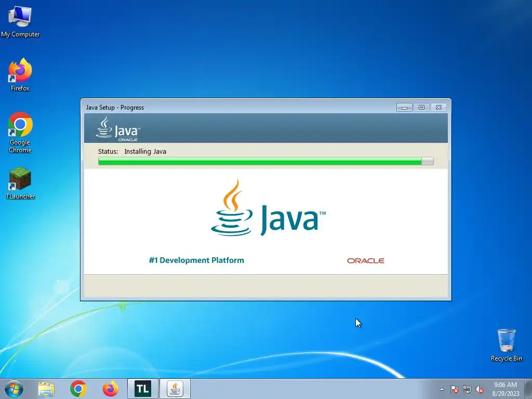The width and height of the screenshot is (532, 399).
Task: Open Action Center flag tray icon
Action: click(454, 389)
